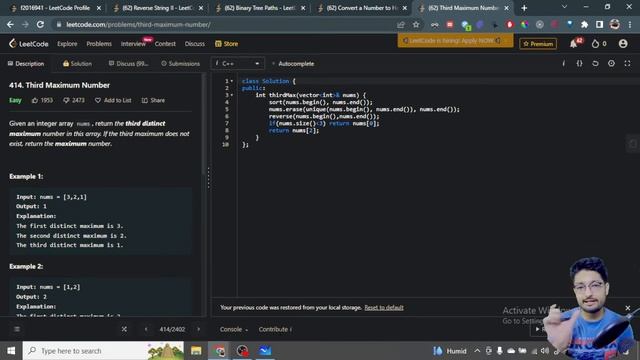Open the notifications bell with red badge
This screenshot has height=360, width=640.
[x=574, y=43]
